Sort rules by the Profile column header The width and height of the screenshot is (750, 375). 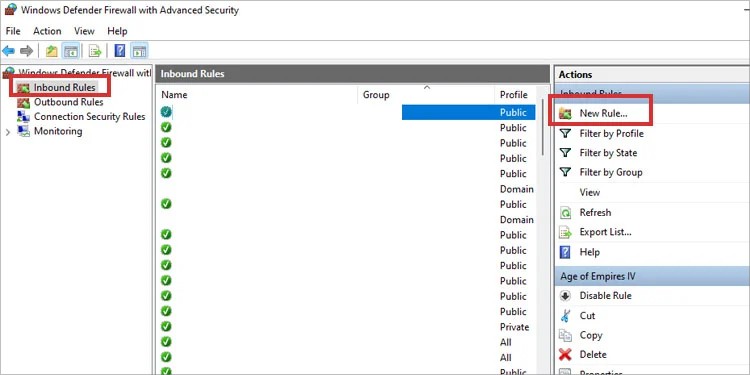515,95
